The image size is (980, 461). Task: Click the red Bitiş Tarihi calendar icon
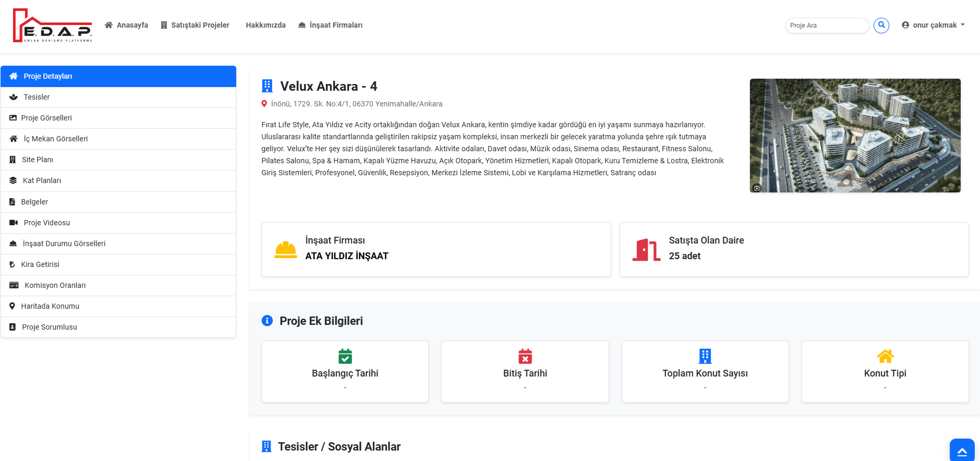coord(525,356)
